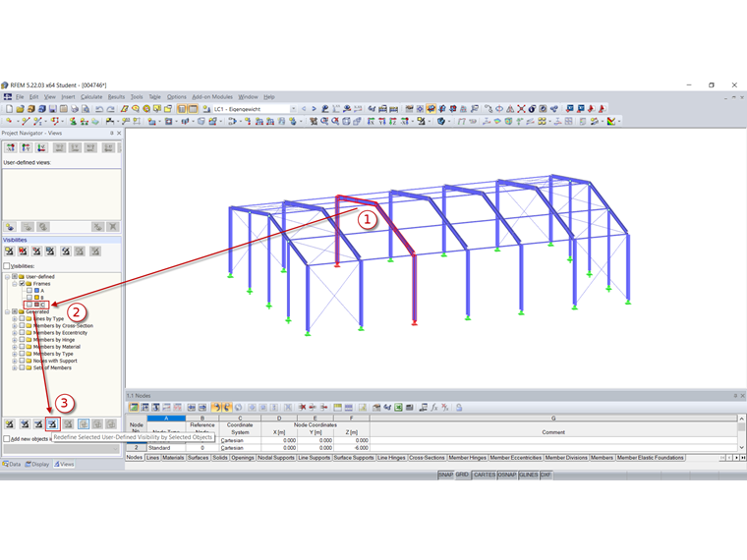This screenshot has width=747, height=560.
Task: Check Members by Material checkbox
Action: 22,347
